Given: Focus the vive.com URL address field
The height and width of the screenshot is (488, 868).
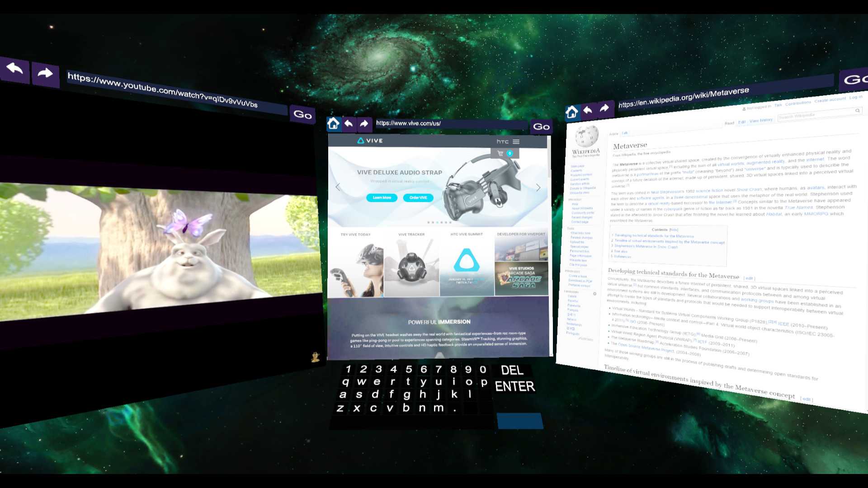Looking at the screenshot, I should coord(451,123).
